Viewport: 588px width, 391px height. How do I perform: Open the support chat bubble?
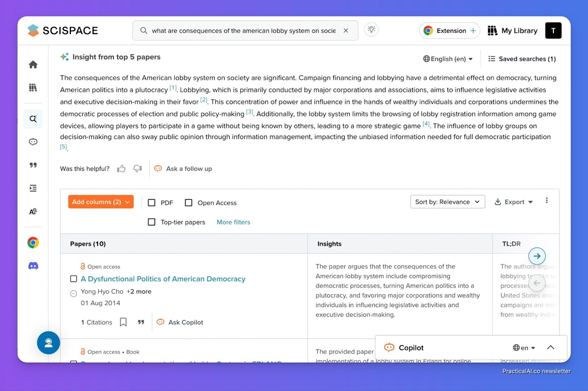[x=49, y=343]
